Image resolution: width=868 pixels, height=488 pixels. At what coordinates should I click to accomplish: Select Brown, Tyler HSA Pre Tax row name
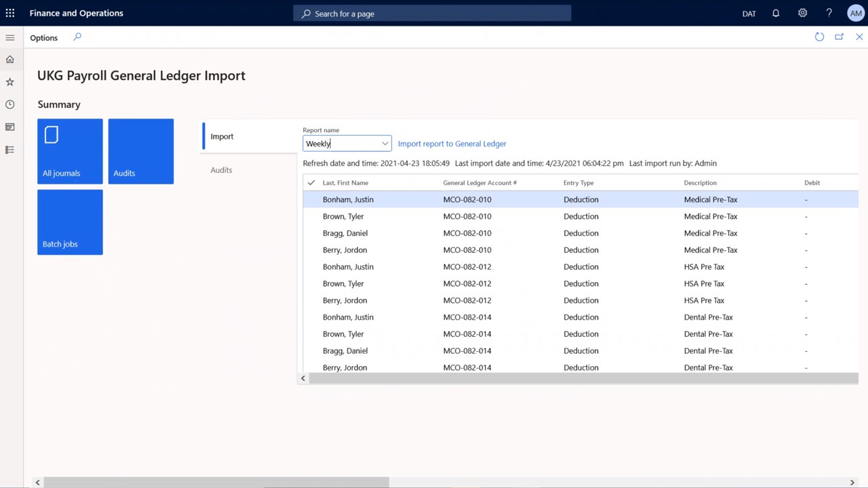click(343, 284)
